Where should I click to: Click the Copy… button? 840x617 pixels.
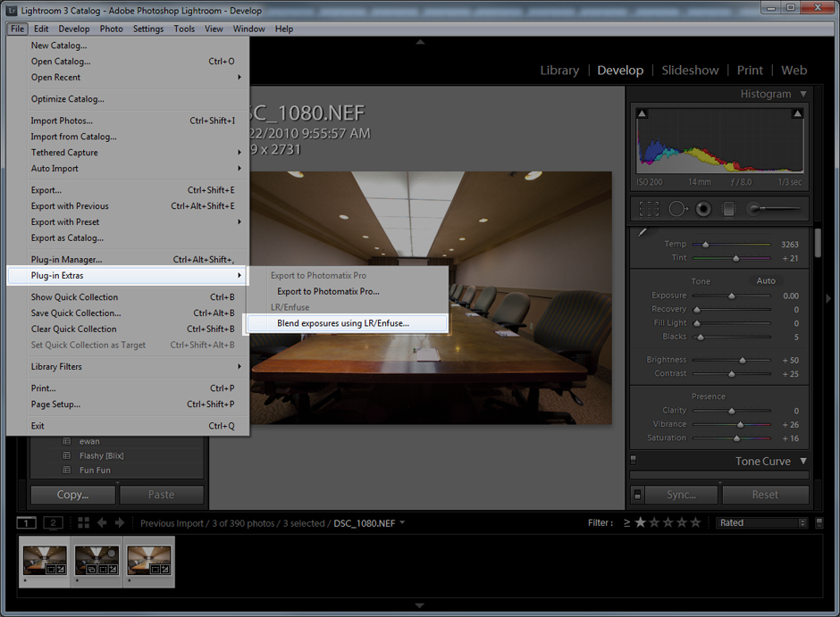point(73,495)
